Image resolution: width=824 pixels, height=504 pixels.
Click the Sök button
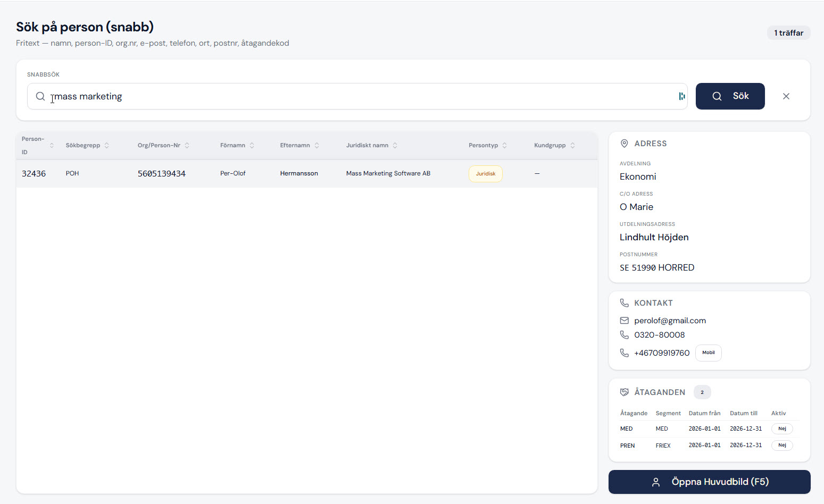pos(730,96)
